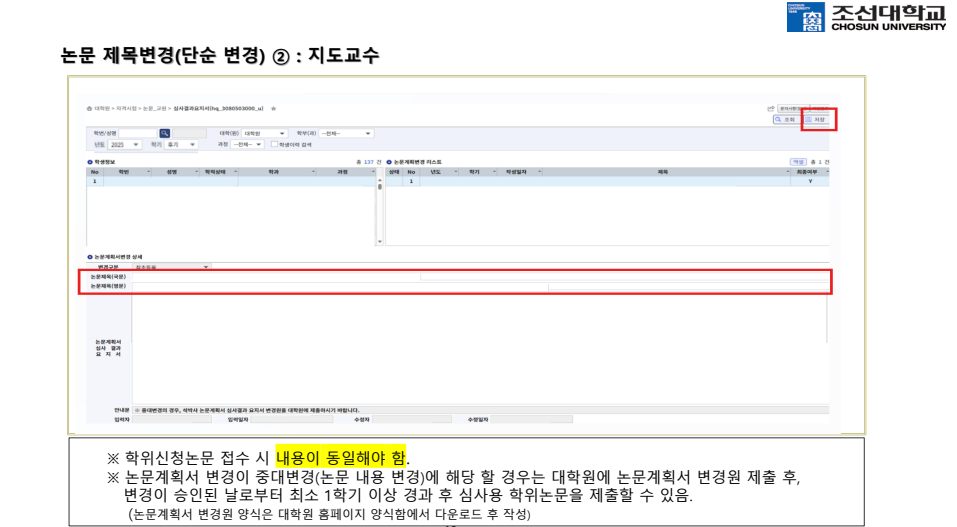Click the student list vertical scrollbar

(380, 211)
